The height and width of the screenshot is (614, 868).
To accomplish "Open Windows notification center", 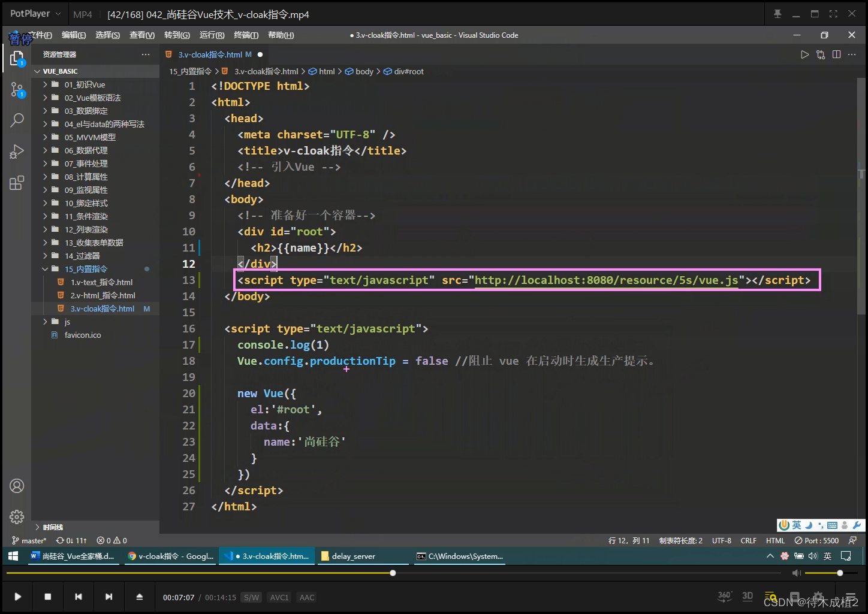I will pos(846,556).
